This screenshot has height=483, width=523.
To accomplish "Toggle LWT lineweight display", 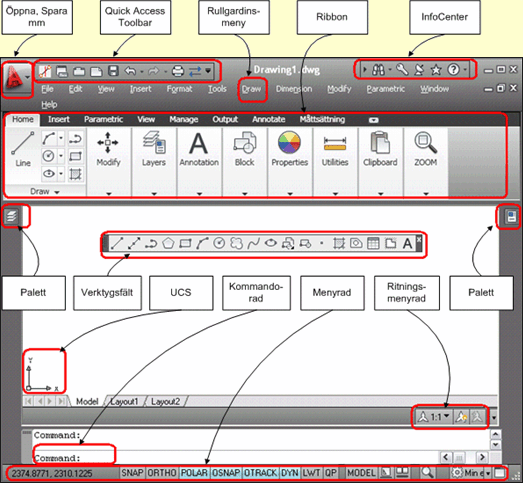I will [x=311, y=473].
